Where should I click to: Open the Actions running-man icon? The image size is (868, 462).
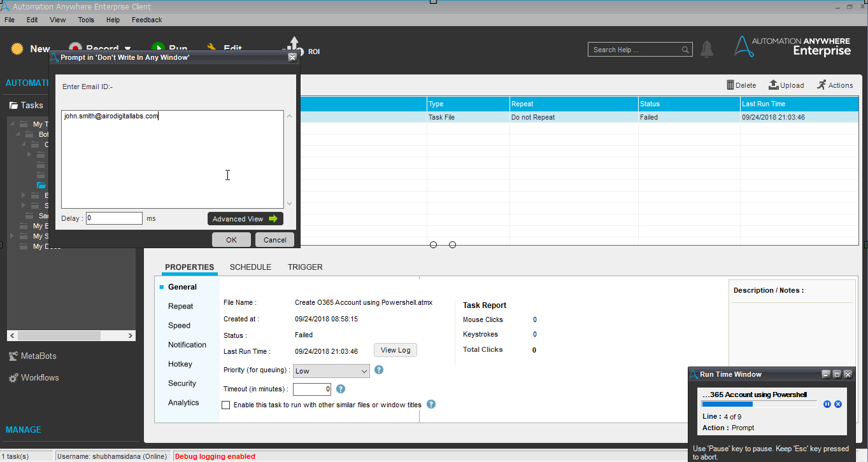coord(822,85)
